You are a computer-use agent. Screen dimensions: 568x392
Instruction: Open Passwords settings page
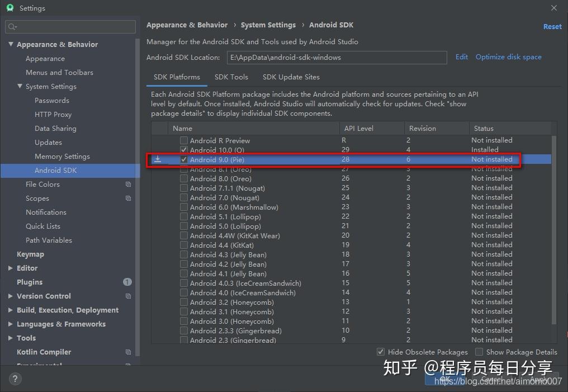pos(52,100)
